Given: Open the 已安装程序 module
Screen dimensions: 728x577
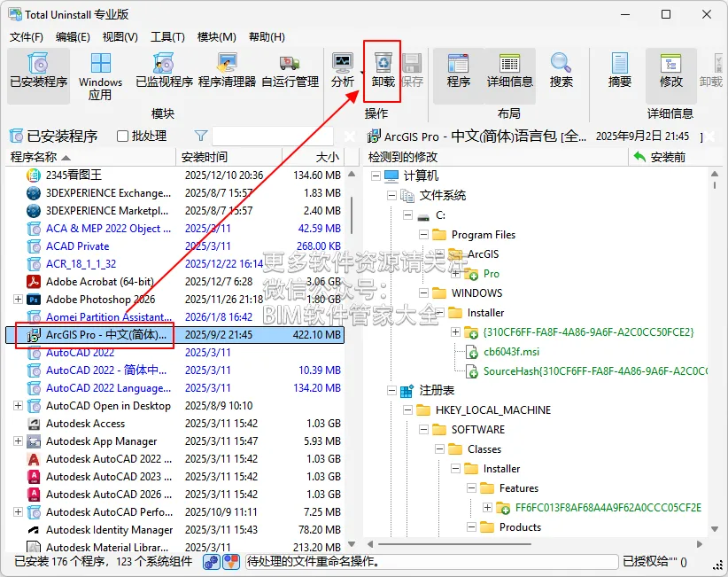Looking at the screenshot, I should click(x=39, y=75).
